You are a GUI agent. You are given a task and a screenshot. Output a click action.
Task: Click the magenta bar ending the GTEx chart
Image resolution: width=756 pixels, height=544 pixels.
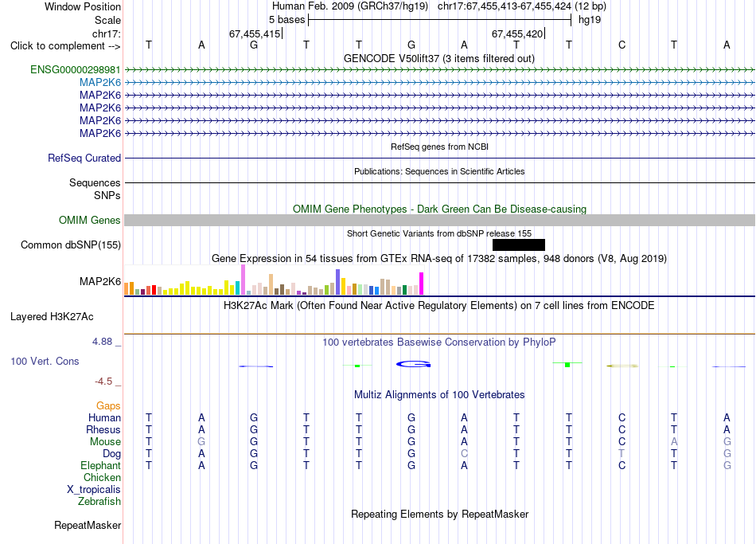422,284
